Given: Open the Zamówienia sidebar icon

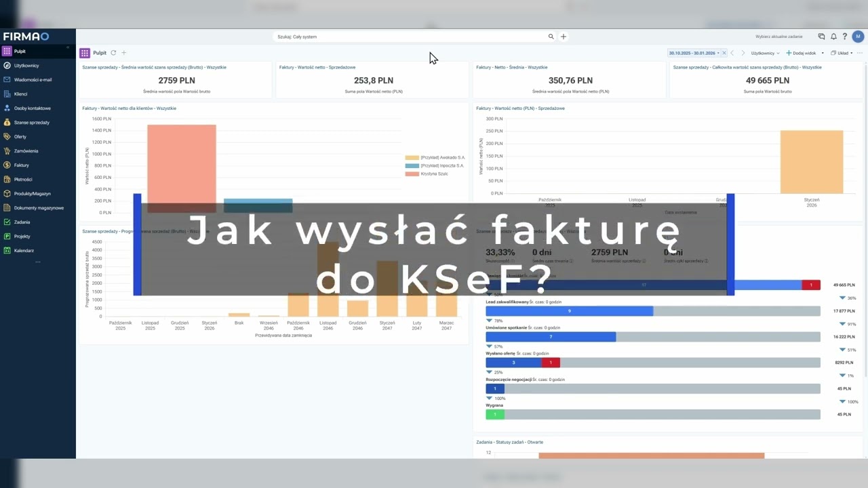Looking at the screenshot, I should [x=7, y=151].
